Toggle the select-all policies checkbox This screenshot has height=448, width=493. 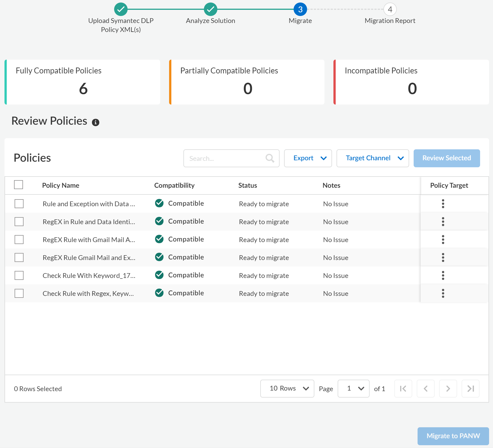(x=19, y=185)
